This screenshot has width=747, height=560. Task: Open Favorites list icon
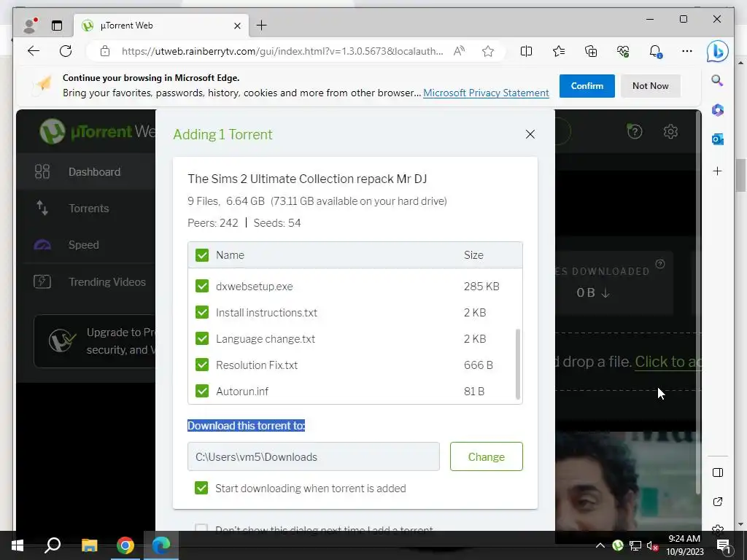click(x=559, y=51)
